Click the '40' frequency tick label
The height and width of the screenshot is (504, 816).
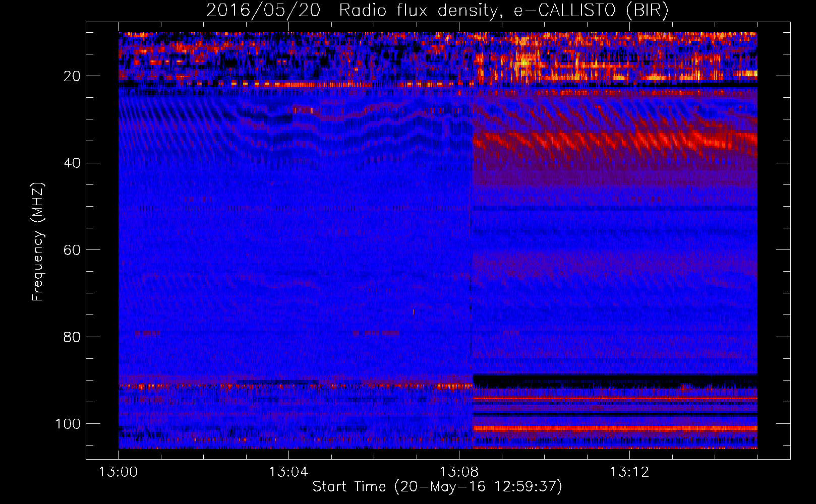[72, 163]
